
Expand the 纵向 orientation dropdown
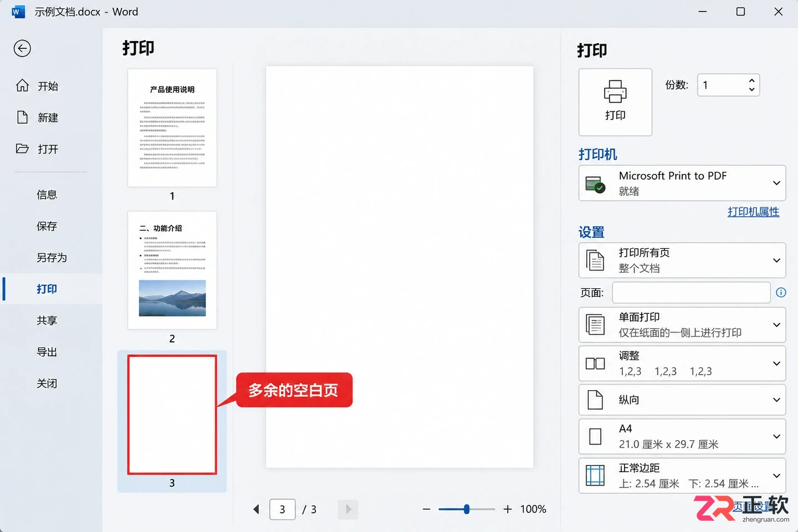click(682, 400)
